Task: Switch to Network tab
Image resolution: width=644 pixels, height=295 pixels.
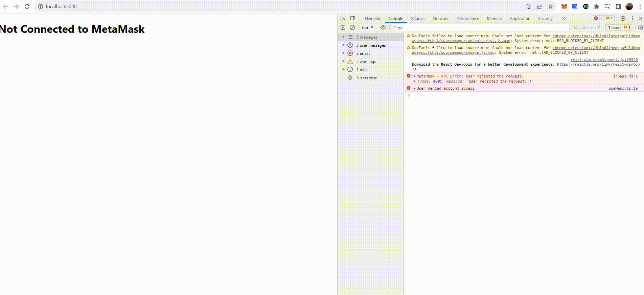Action: point(441,19)
